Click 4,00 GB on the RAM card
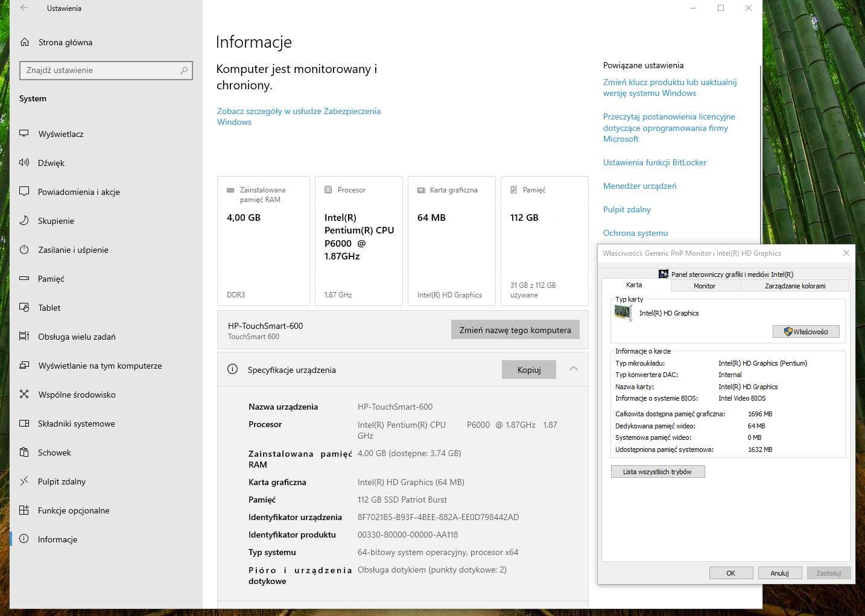The height and width of the screenshot is (616, 865). coord(244,218)
